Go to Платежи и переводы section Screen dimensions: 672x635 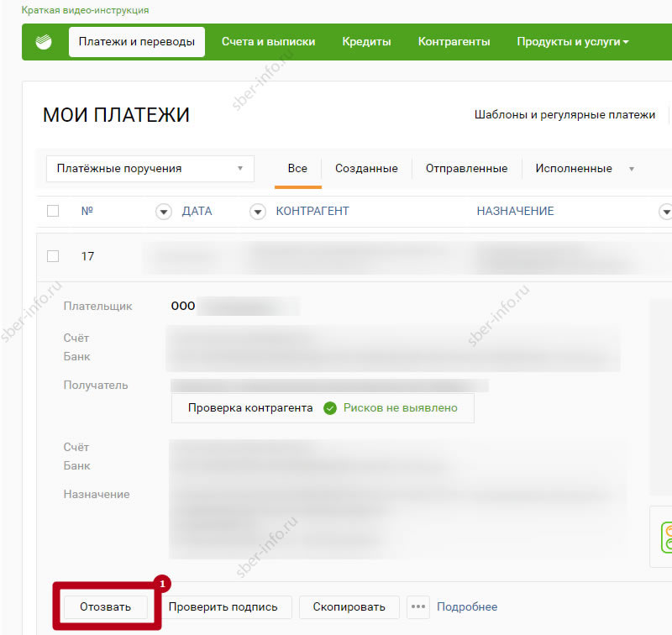coord(137,42)
